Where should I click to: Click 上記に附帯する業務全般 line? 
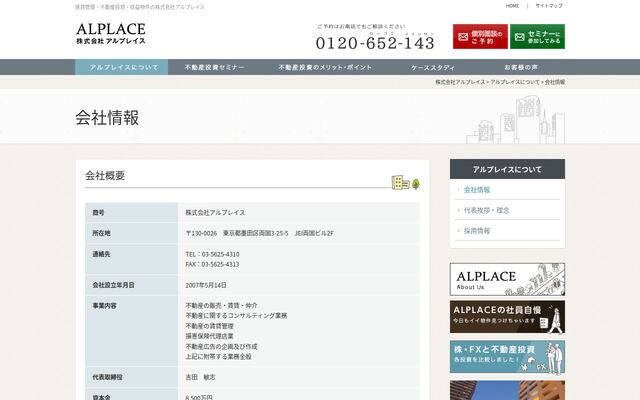(x=218, y=356)
